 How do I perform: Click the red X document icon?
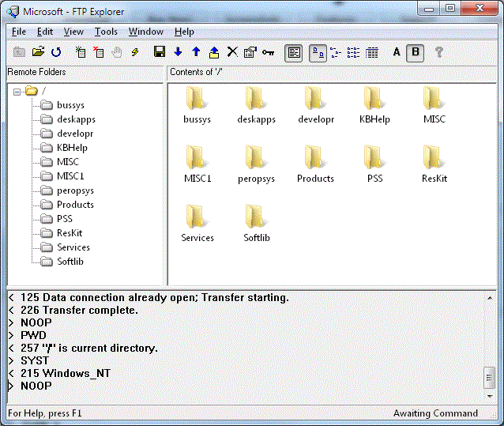click(98, 52)
